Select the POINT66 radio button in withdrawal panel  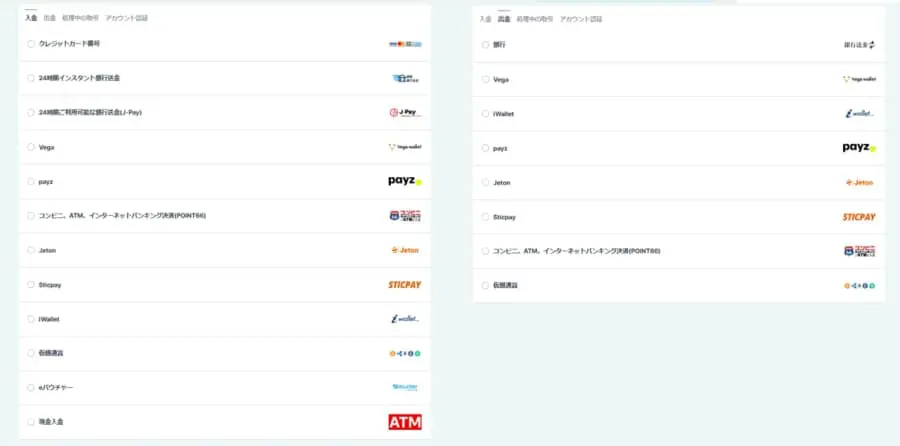point(486,251)
